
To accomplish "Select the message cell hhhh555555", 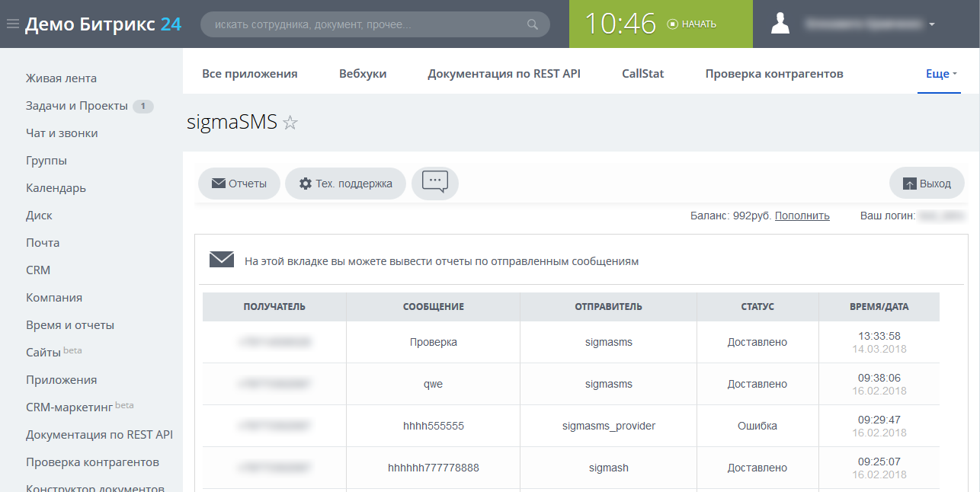I will coord(434,426).
